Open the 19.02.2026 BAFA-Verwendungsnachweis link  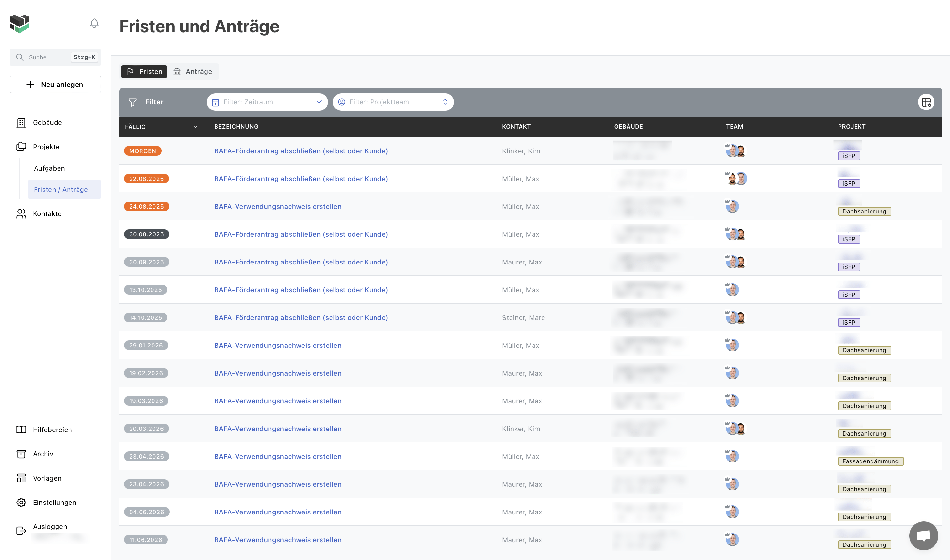278,373
